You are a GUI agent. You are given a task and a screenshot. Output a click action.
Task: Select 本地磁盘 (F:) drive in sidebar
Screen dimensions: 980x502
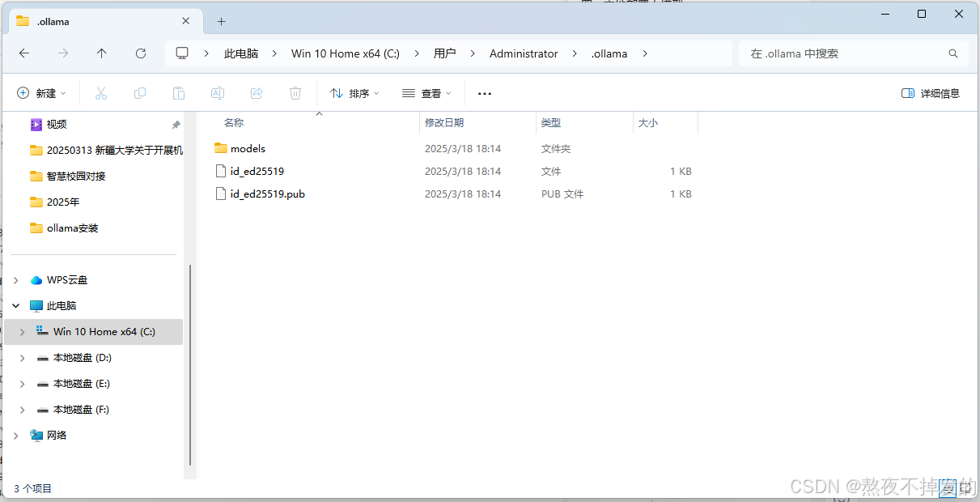[x=81, y=410]
